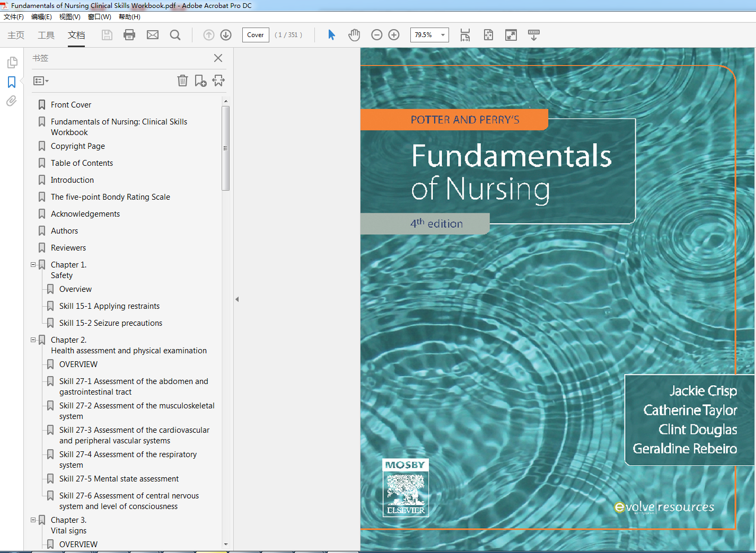This screenshot has width=756, height=553.
Task: Open the 视图(V) menu
Action: click(x=69, y=17)
